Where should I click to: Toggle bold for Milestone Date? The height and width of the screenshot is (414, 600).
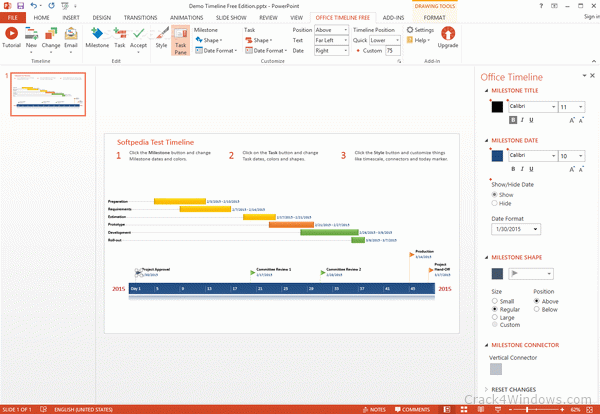tap(513, 169)
